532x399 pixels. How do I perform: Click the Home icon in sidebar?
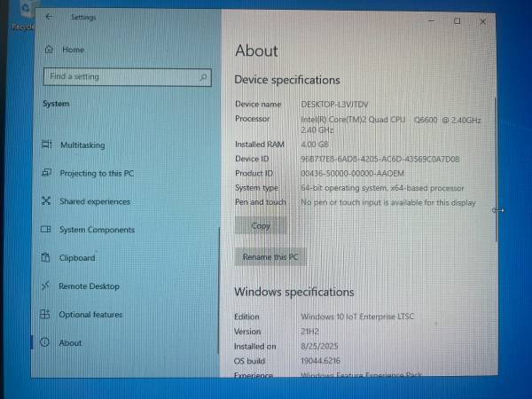pyautogui.click(x=48, y=50)
